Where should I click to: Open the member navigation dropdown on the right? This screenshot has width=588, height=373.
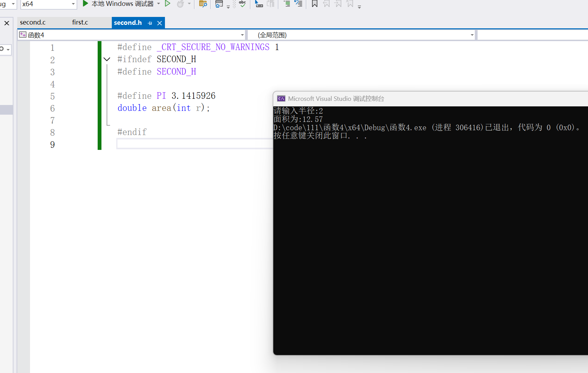click(533, 35)
